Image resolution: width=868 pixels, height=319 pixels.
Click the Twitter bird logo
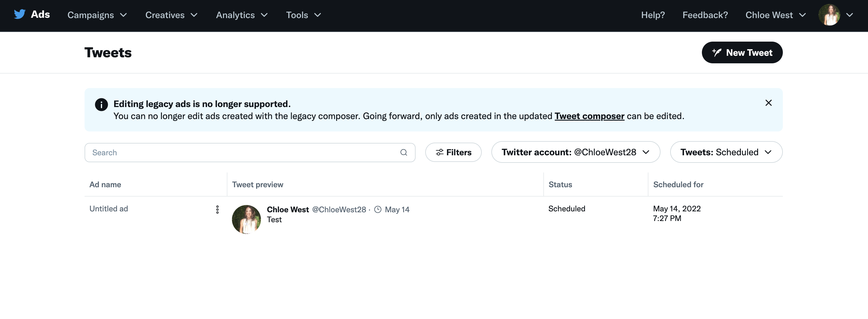20,14
